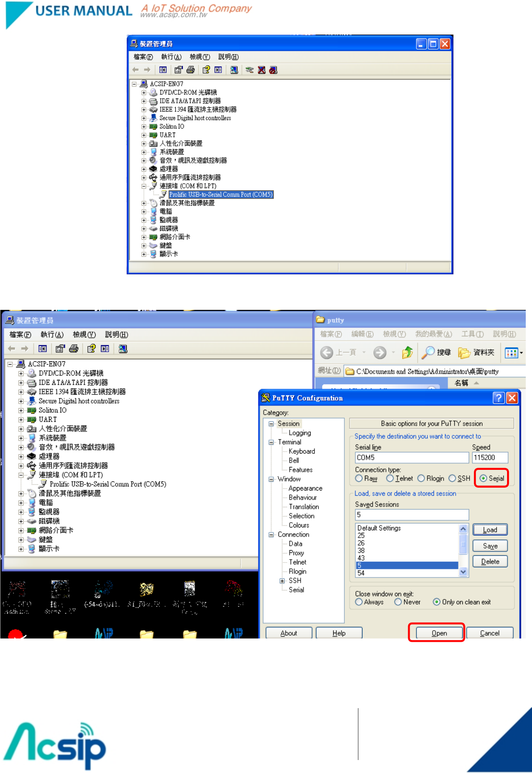Select the Raw connection type
Screen dimensions: 532x773
pyautogui.click(x=359, y=479)
